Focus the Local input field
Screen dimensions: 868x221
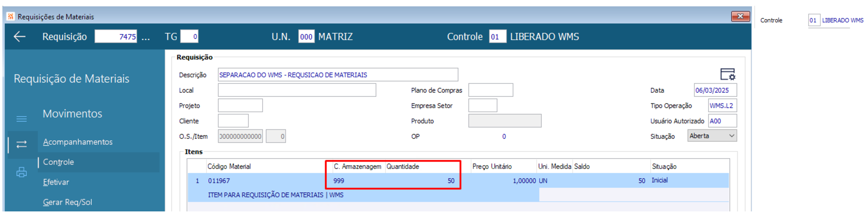pos(297,90)
